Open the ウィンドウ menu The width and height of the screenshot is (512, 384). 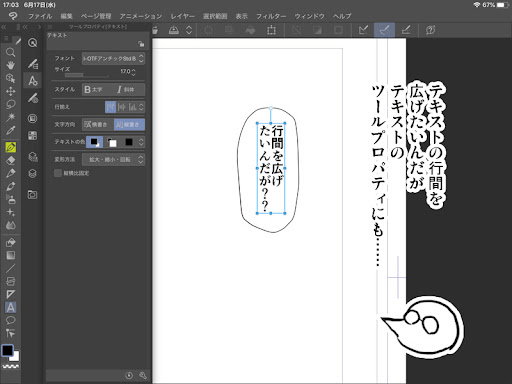tap(309, 16)
